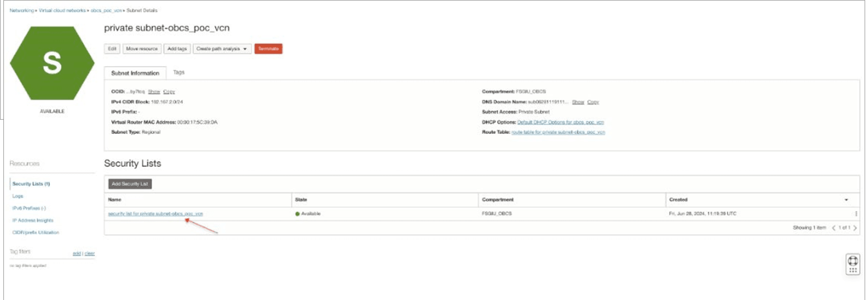Click the Virtual Router MAC Address value
868x300 pixels.
click(x=197, y=122)
